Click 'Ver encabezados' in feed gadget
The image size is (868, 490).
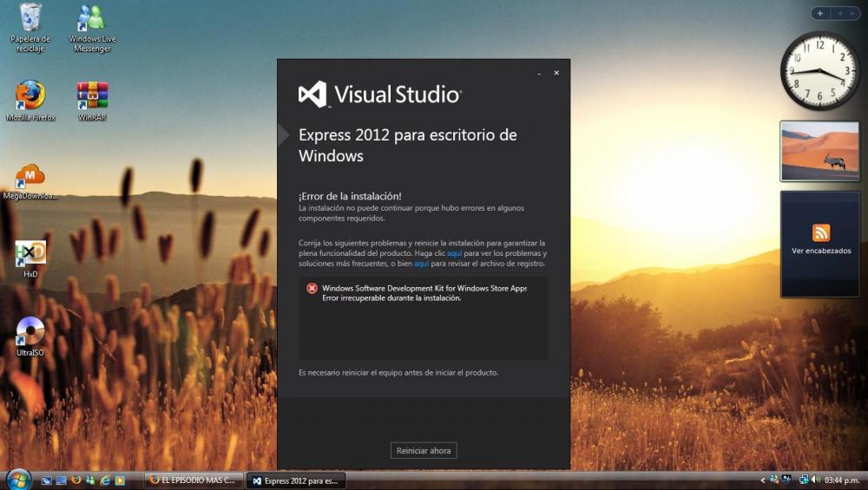tap(821, 251)
